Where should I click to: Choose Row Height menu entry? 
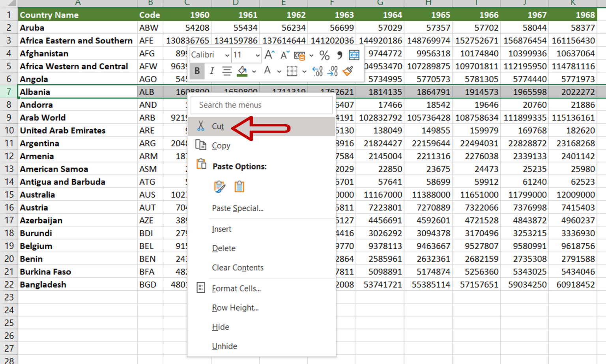coord(262,308)
